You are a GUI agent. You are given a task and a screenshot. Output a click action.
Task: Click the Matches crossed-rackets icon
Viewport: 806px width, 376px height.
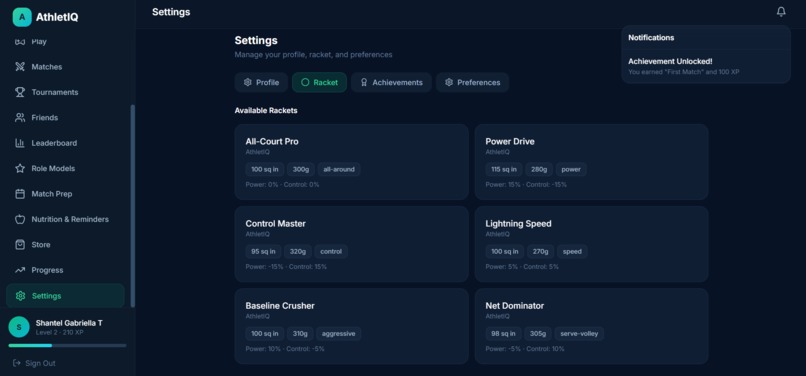[20, 67]
